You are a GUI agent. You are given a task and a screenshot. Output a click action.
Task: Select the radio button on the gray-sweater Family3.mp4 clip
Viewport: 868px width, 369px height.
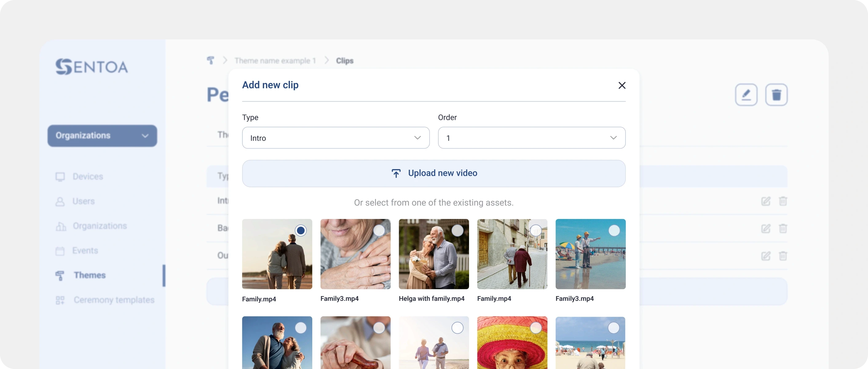[379, 231]
